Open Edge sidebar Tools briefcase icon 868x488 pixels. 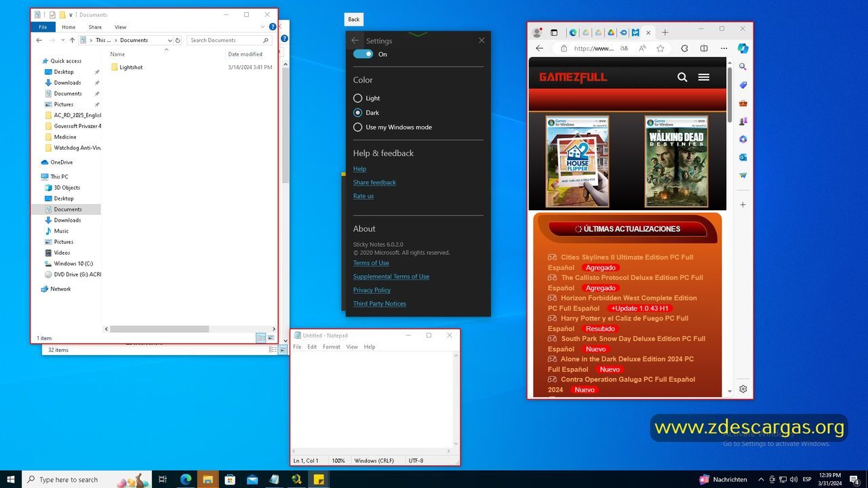pyautogui.click(x=743, y=103)
